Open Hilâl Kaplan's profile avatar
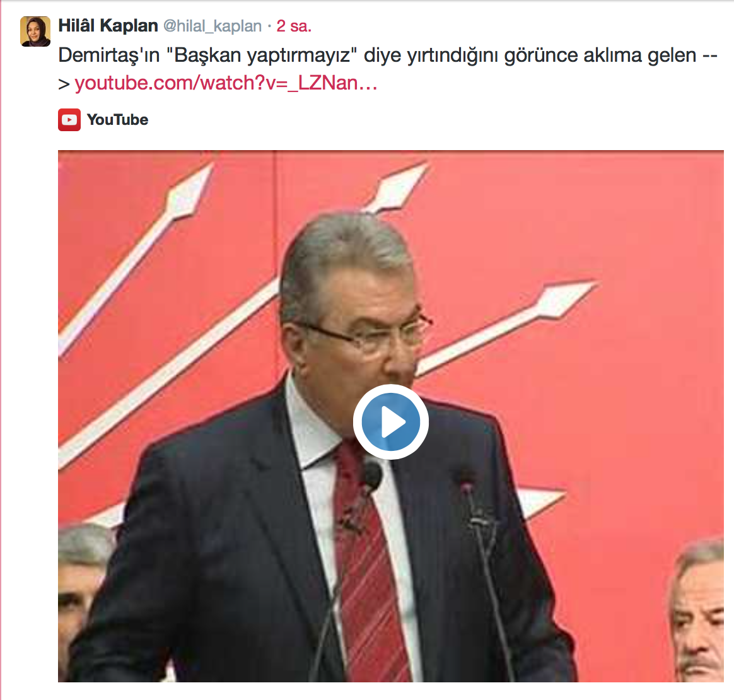The image size is (734, 700). [x=35, y=32]
